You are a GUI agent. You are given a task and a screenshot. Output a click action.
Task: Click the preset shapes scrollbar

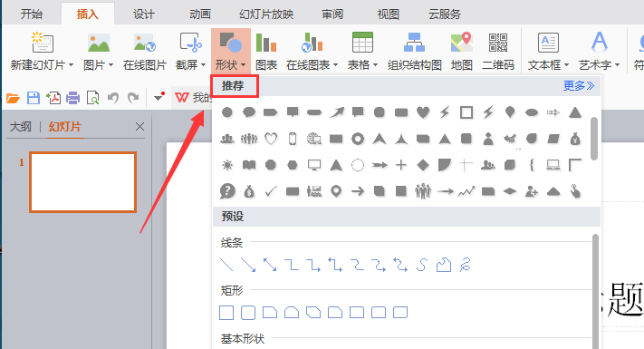coord(595,291)
